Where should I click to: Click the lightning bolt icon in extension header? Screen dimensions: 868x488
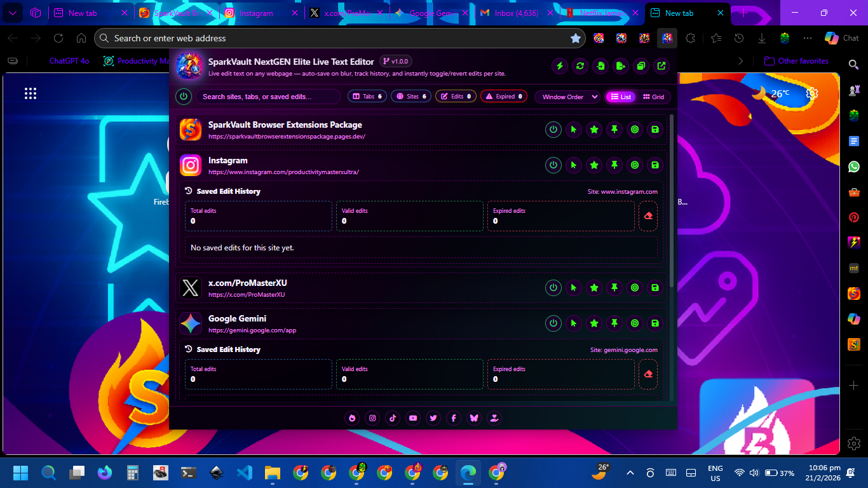[x=560, y=65]
